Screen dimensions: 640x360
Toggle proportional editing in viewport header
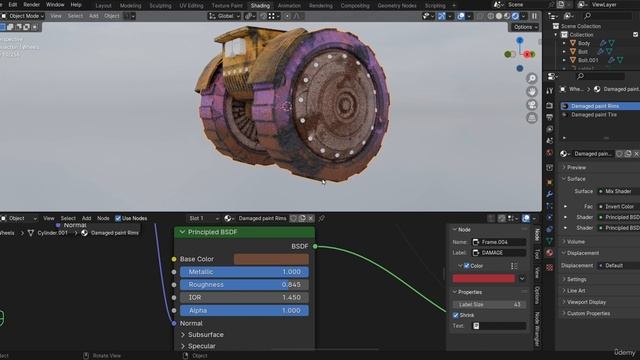coord(287,16)
